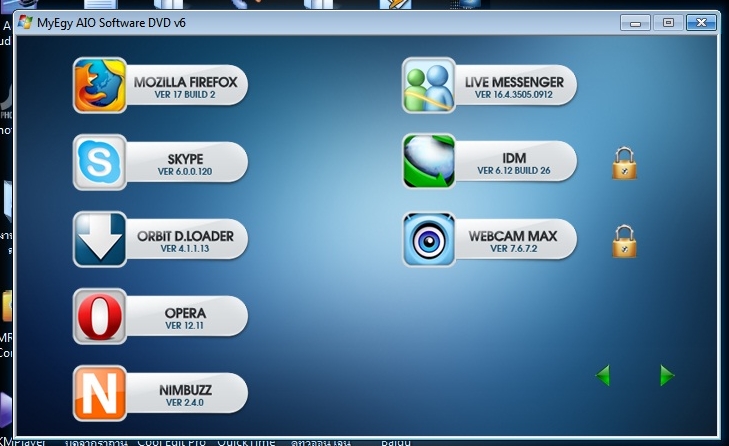Open the Webcam Max VER 7.6.7.2 label
The width and height of the screenshot is (729, 446).
(515, 240)
